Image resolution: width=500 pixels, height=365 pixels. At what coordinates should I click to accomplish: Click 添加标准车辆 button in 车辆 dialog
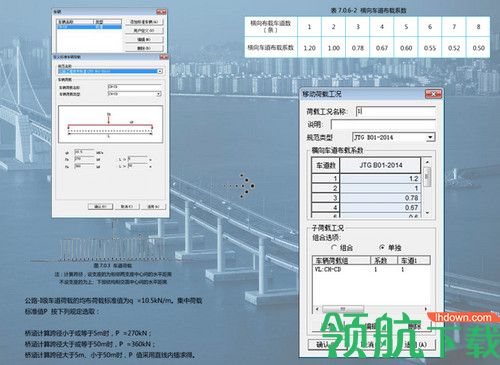coord(144,22)
